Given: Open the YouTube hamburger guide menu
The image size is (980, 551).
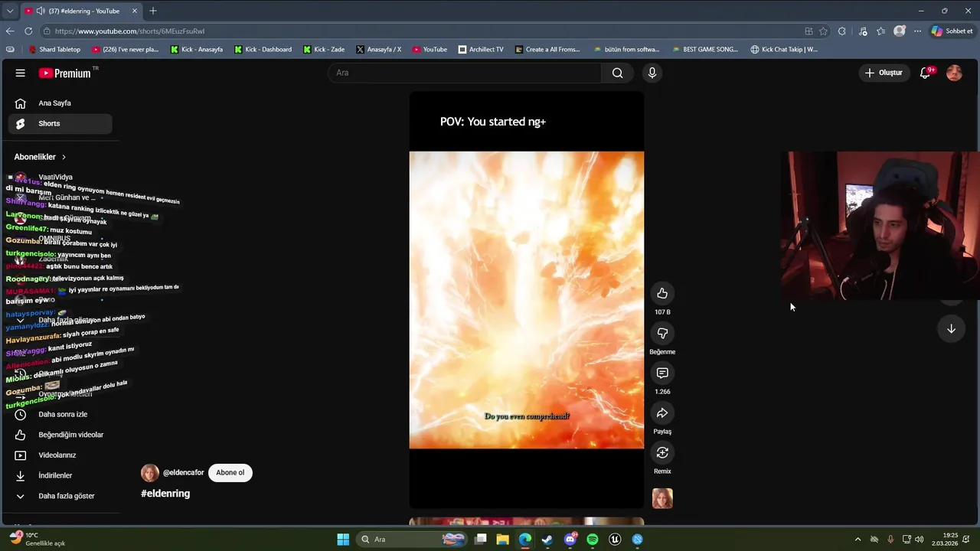Looking at the screenshot, I should click(20, 73).
